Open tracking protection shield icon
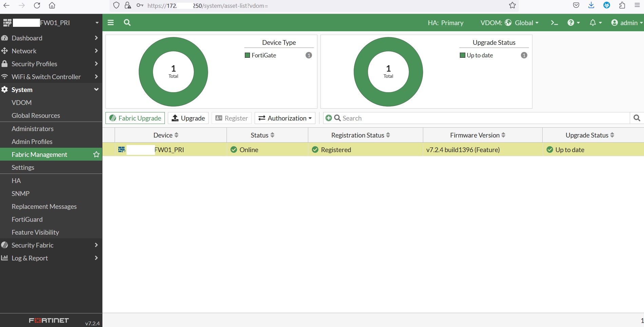644x327 pixels. tap(116, 5)
